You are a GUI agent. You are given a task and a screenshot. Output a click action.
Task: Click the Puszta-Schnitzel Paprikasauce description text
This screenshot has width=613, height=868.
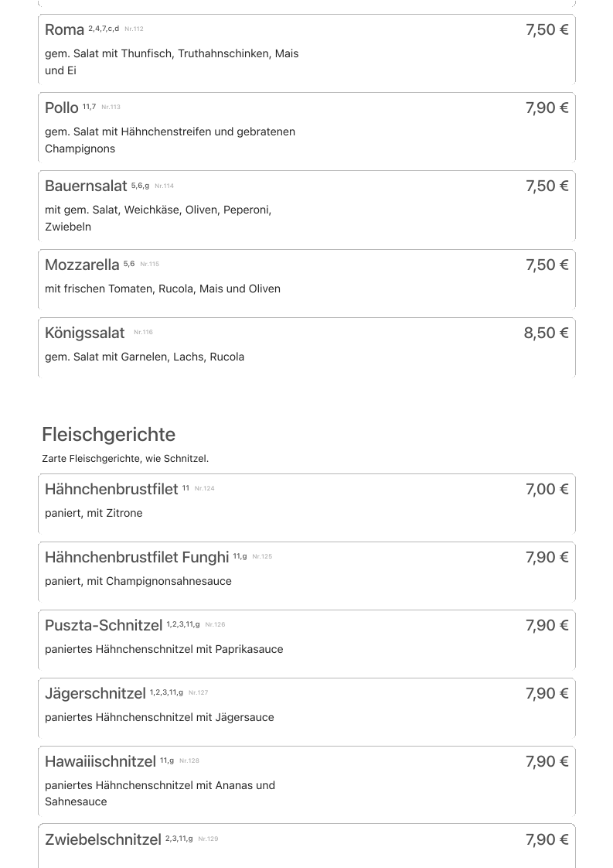tap(164, 649)
